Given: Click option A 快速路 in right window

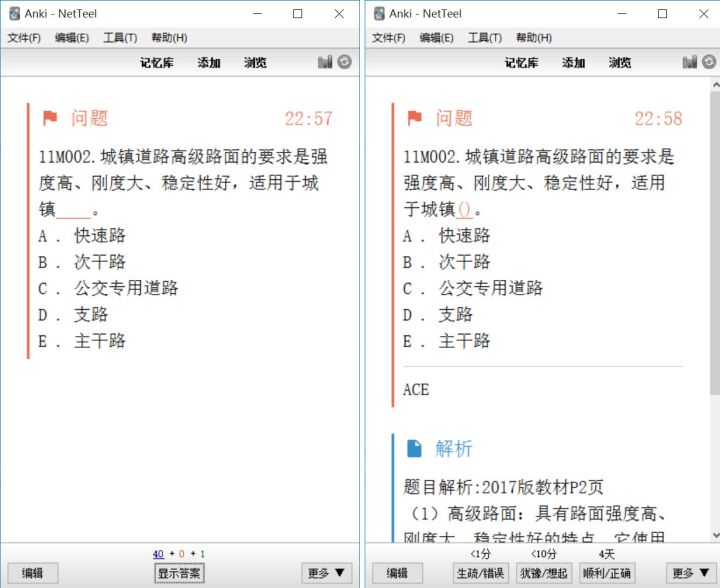Looking at the screenshot, I should (x=446, y=235).
